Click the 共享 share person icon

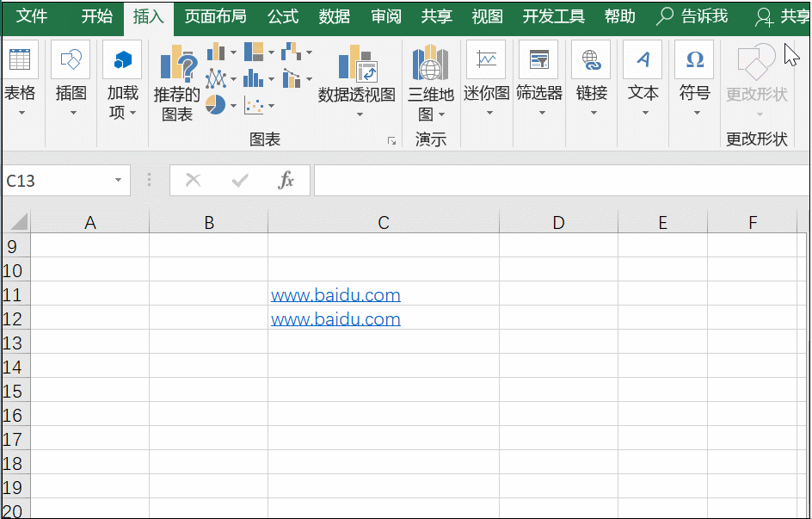tap(765, 17)
